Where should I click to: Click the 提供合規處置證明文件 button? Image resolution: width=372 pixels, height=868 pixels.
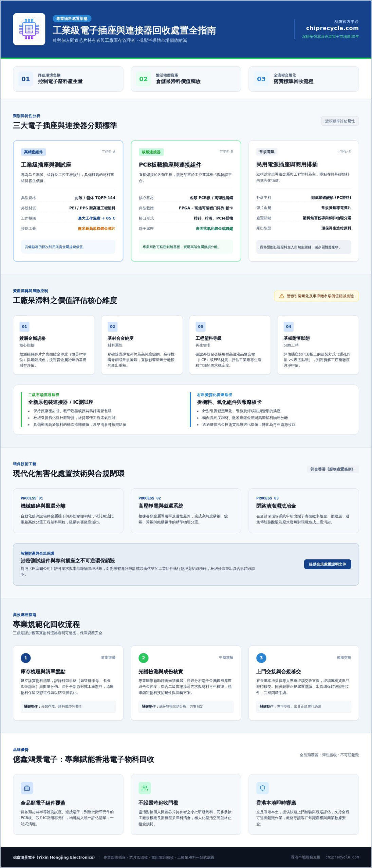click(328, 564)
